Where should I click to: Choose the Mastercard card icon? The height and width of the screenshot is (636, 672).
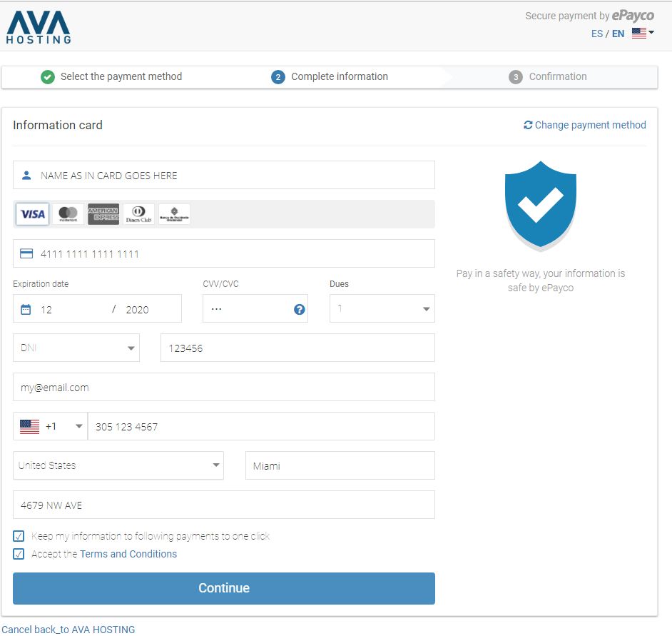pos(68,214)
